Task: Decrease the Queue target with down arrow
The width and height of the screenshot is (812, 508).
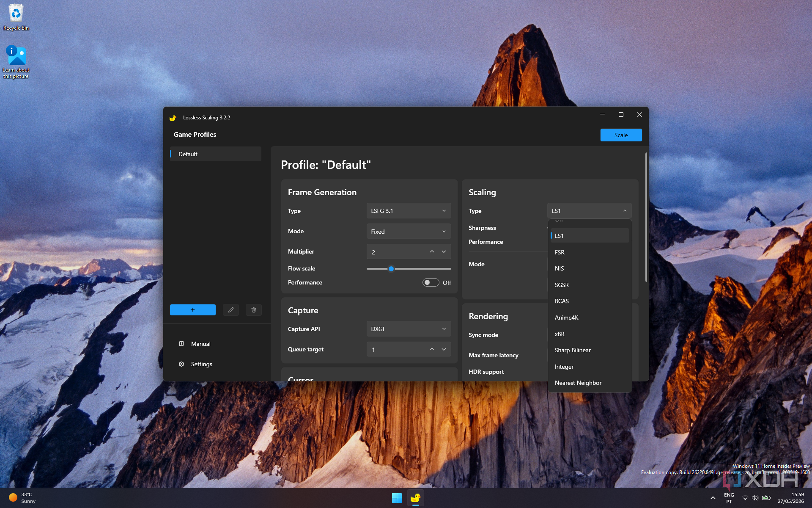Action: point(444,349)
